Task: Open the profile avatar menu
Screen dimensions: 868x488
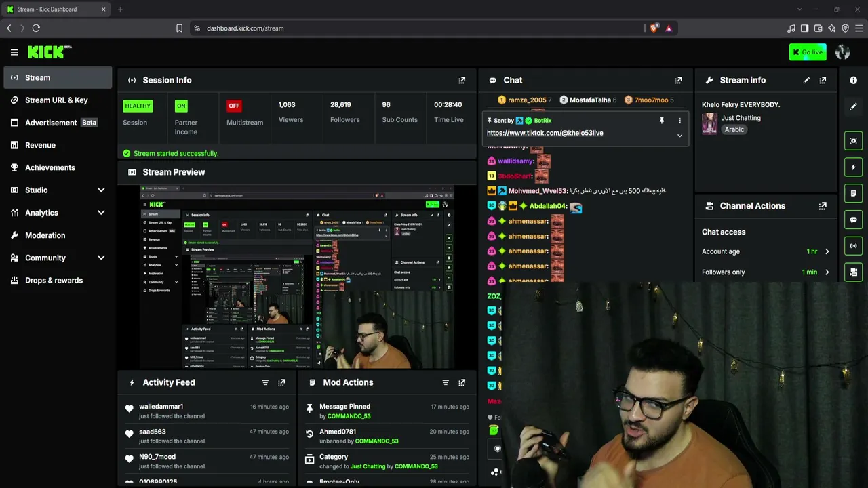Action: click(x=843, y=52)
